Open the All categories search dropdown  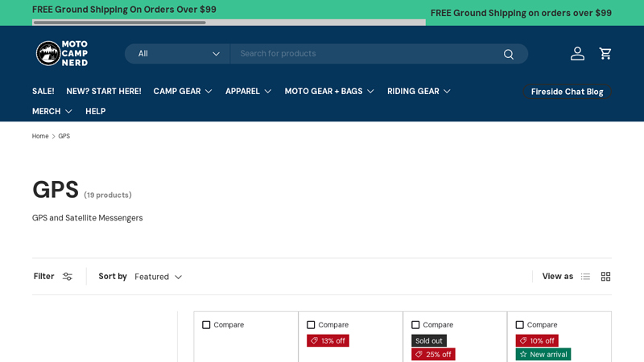(178, 54)
